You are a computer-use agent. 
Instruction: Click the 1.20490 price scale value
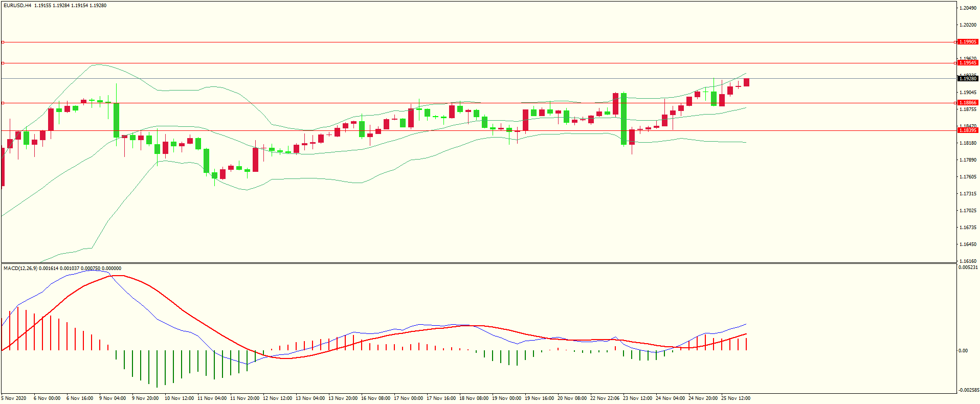click(x=968, y=8)
